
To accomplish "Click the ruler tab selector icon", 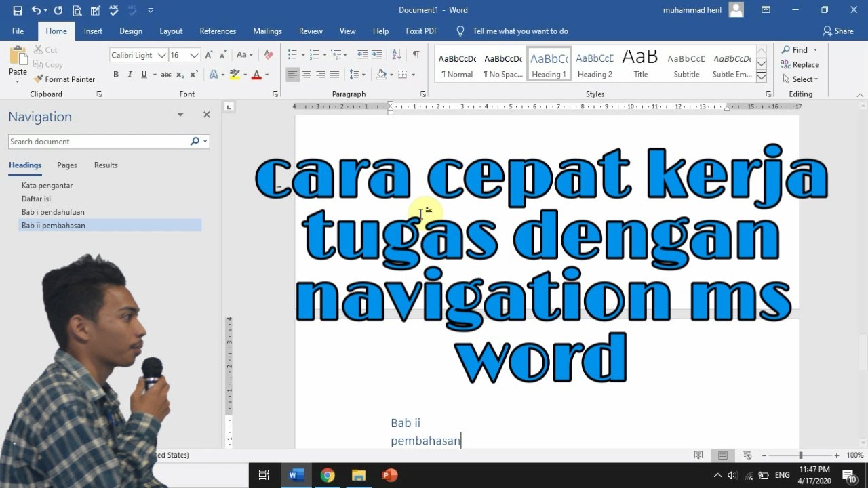I will [x=229, y=106].
